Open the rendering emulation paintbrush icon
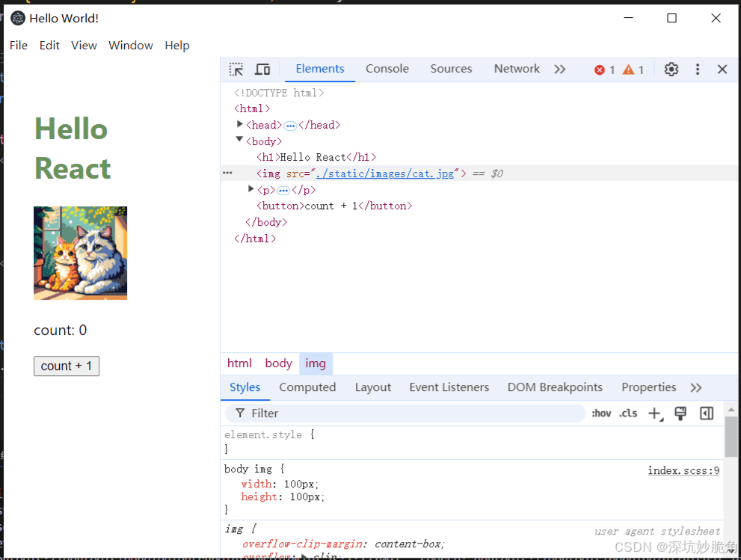741x560 pixels. (680, 413)
